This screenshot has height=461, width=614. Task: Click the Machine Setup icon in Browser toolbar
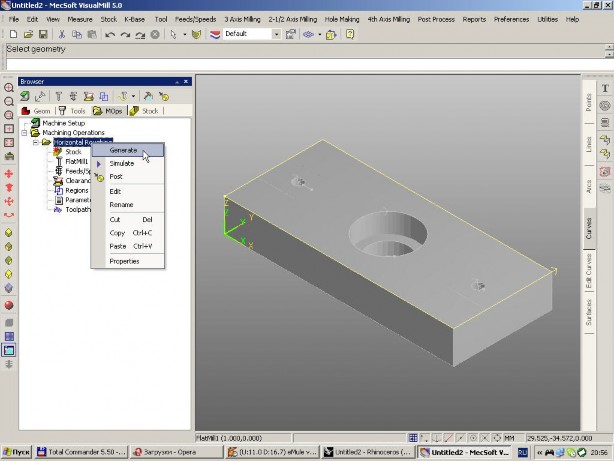pyautogui.click(x=25, y=96)
